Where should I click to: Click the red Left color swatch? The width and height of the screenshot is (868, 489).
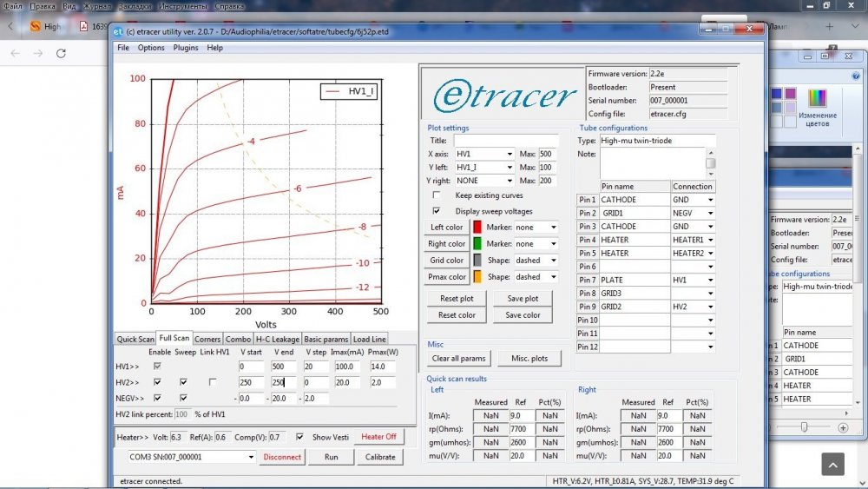point(477,228)
